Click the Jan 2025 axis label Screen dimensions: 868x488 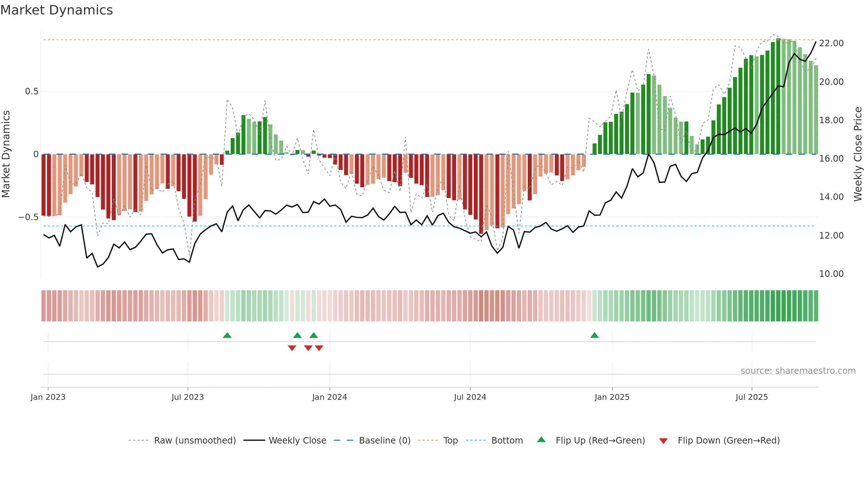pos(612,397)
